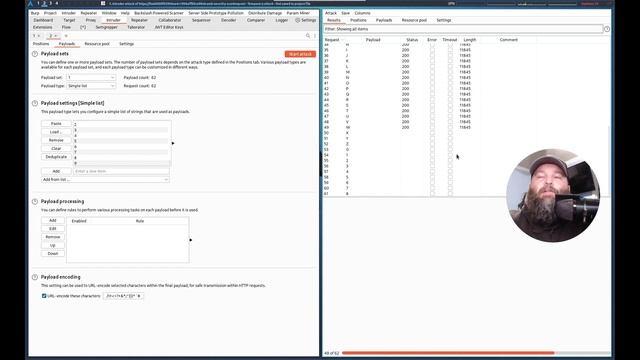Open the Burp menu
The height and width of the screenshot is (360, 640).
point(35,13)
